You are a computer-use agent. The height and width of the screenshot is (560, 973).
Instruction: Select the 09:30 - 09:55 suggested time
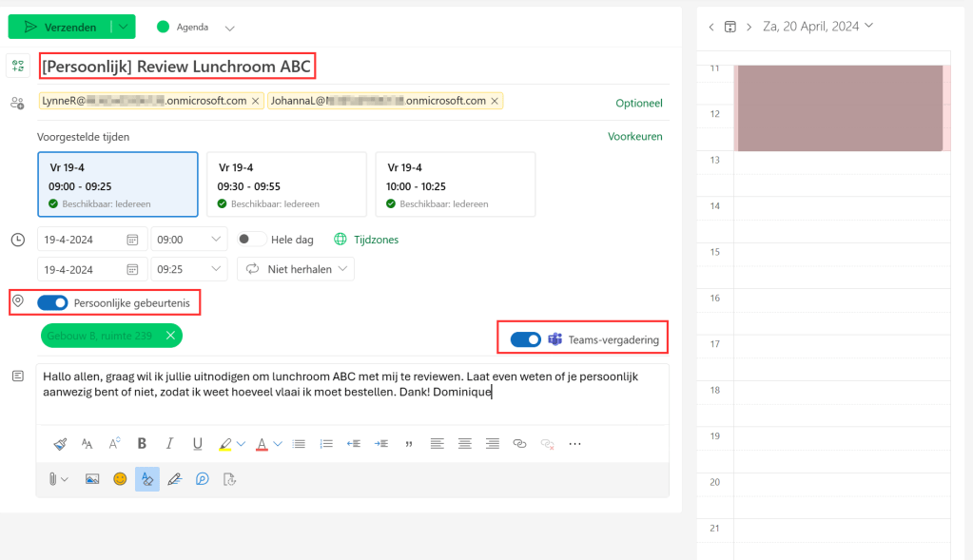tap(286, 184)
